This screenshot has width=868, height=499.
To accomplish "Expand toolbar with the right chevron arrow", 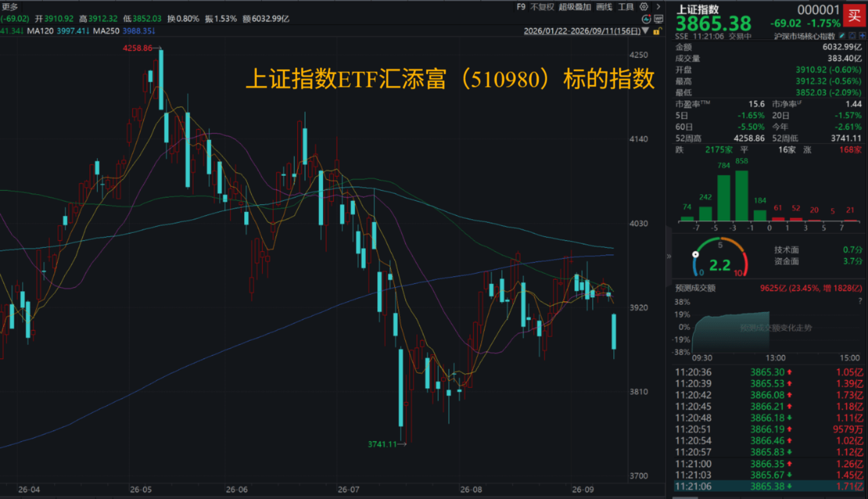I will (x=658, y=7).
